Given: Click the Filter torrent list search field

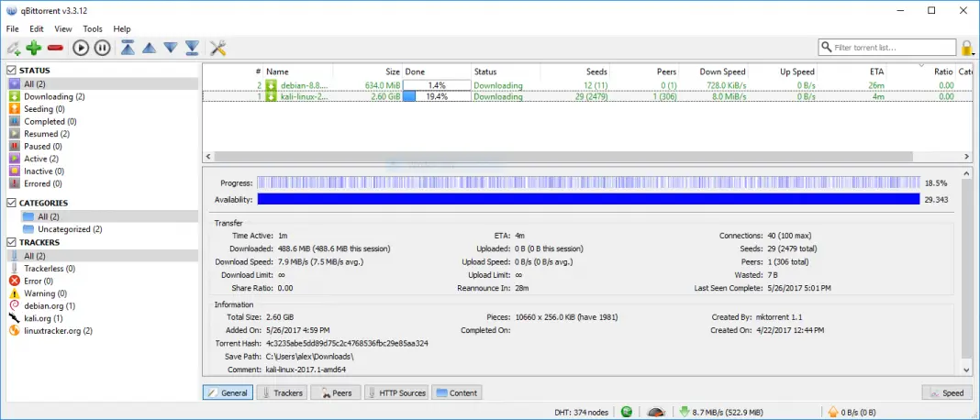Looking at the screenshot, I should (887, 48).
